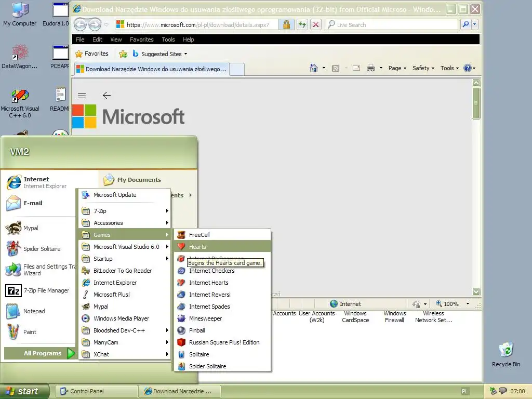532x399 pixels.
Task: Switch to Control Panel taskbar button
Action: (96, 391)
